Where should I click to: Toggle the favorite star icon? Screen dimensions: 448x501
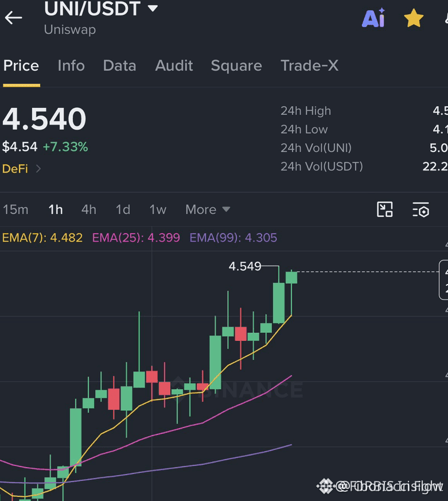point(414,18)
